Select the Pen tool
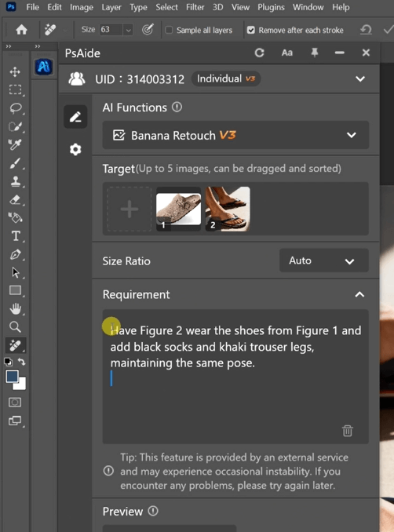Screen dimensions: 394x532 (x=15, y=254)
